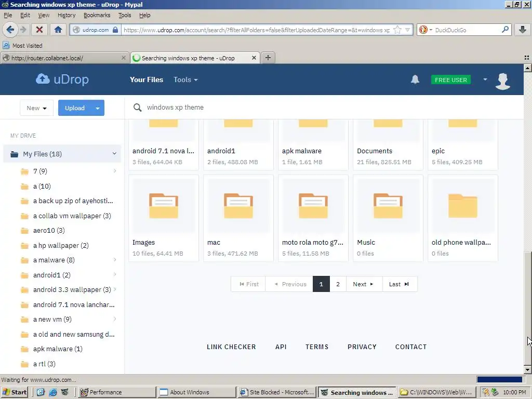
Task: Open the mac folder icon
Action: click(x=238, y=206)
